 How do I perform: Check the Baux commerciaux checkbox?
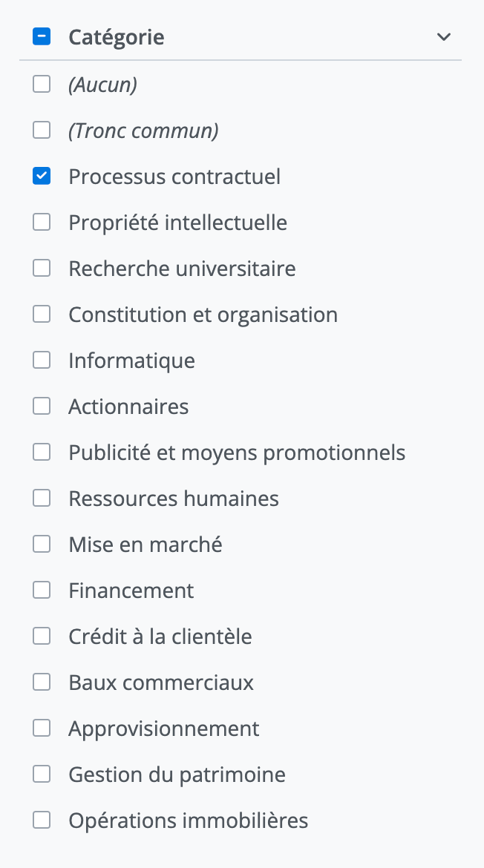[42, 683]
